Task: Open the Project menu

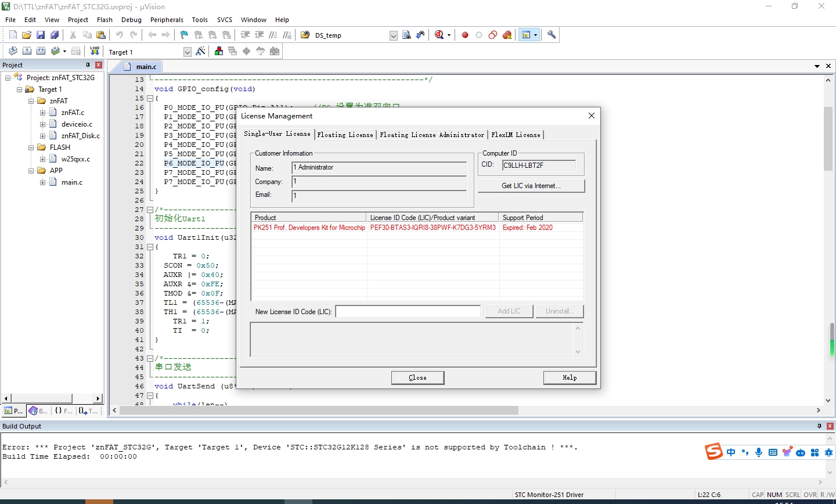Action: tap(78, 20)
